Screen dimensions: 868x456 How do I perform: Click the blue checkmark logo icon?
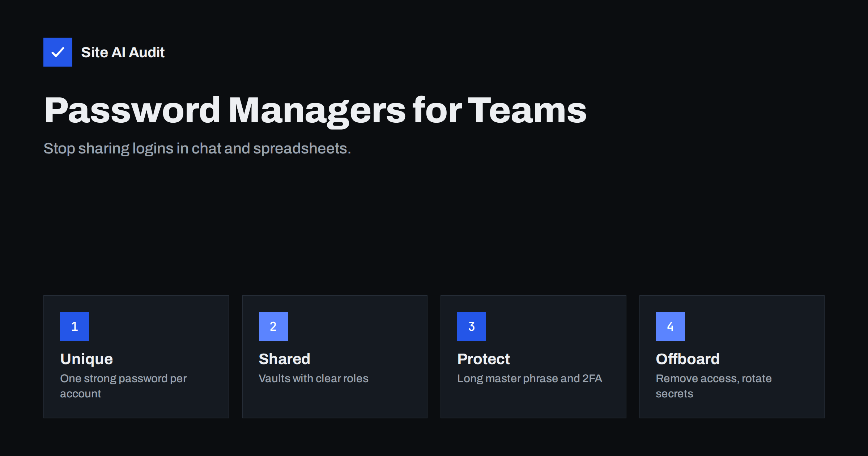(58, 52)
